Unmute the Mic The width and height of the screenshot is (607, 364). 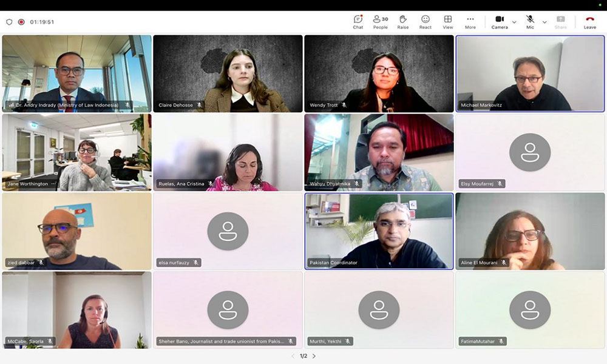[530, 22]
